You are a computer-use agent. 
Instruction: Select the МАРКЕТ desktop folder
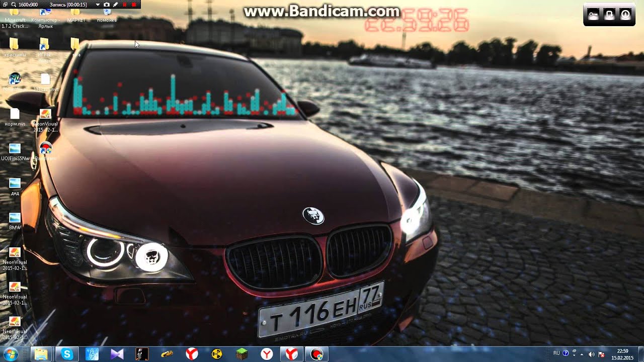click(x=75, y=16)
